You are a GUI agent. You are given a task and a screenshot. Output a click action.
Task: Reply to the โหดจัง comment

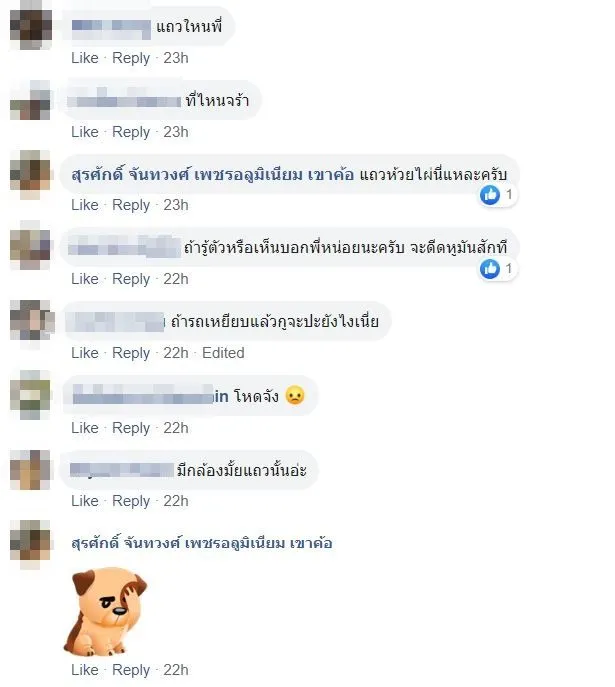click(131, 428)
